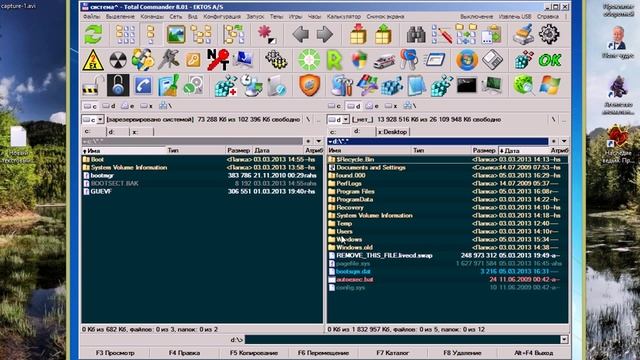This screenshot has width=640, height=360.
Task: Click drive d button in left drive bar
Action: (109, 106)
